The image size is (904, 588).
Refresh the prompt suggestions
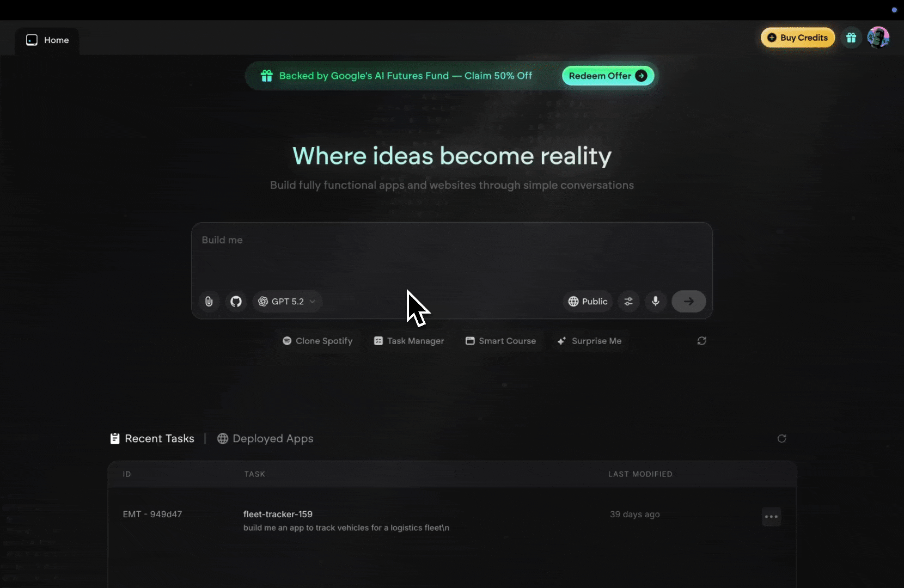[x=701, y=341]
